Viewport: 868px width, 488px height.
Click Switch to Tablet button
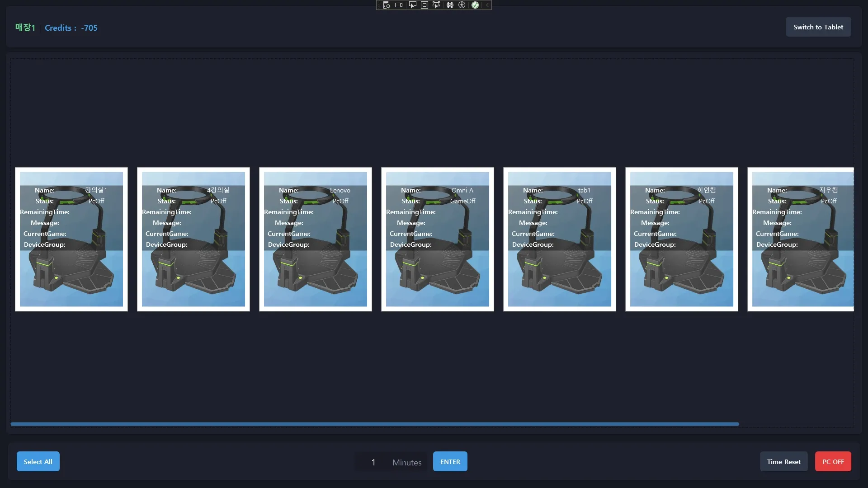[818, 27]
